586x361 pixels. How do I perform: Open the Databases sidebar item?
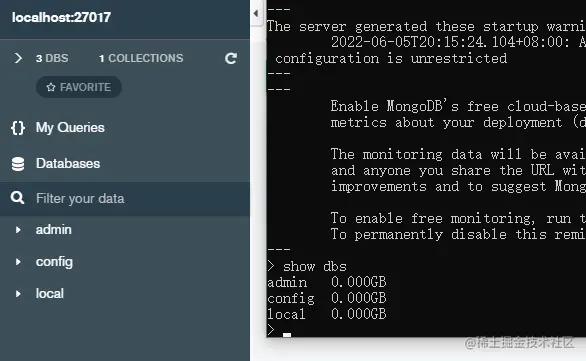(68, 163)
